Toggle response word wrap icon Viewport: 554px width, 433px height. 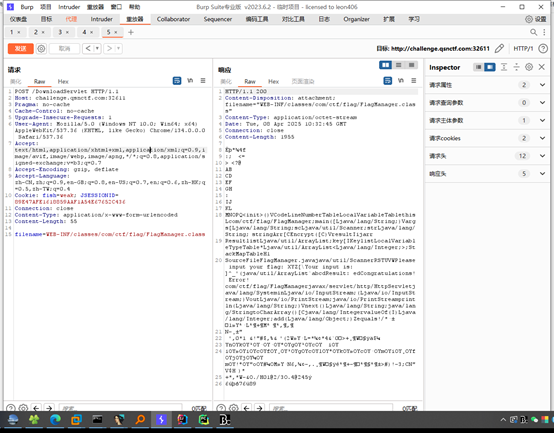388,81
